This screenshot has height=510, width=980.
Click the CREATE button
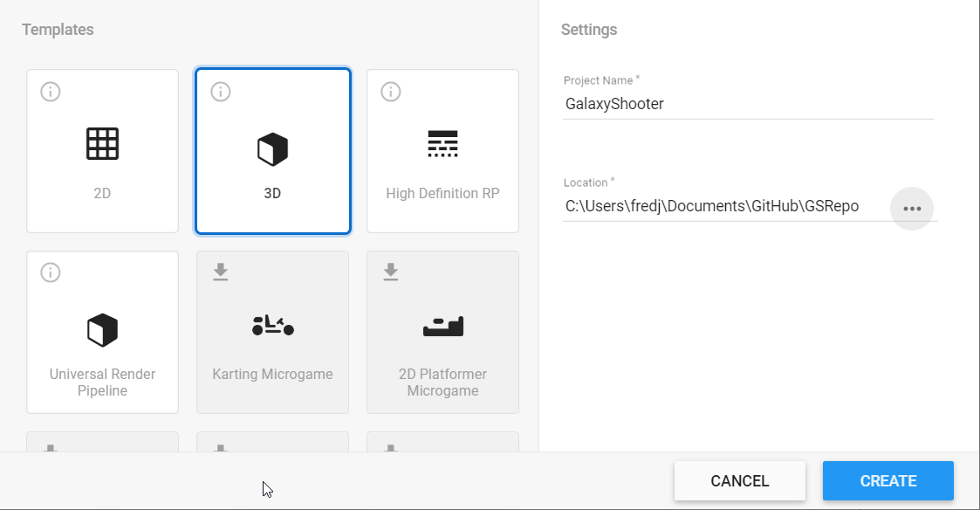(887, 480)
